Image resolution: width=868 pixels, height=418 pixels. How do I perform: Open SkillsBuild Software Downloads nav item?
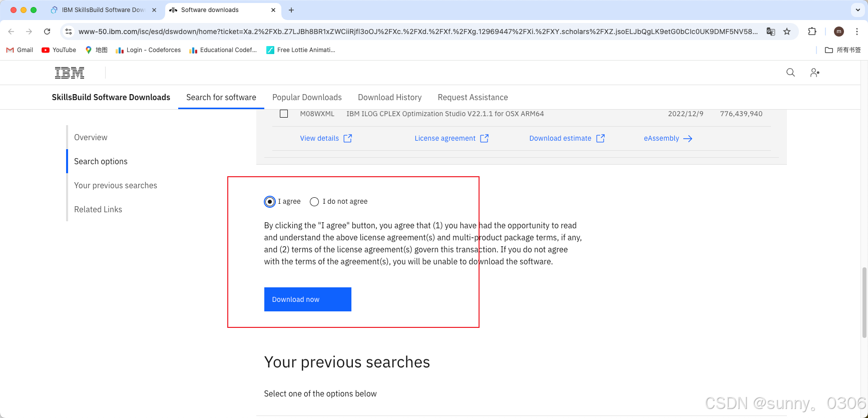point(111,97)
